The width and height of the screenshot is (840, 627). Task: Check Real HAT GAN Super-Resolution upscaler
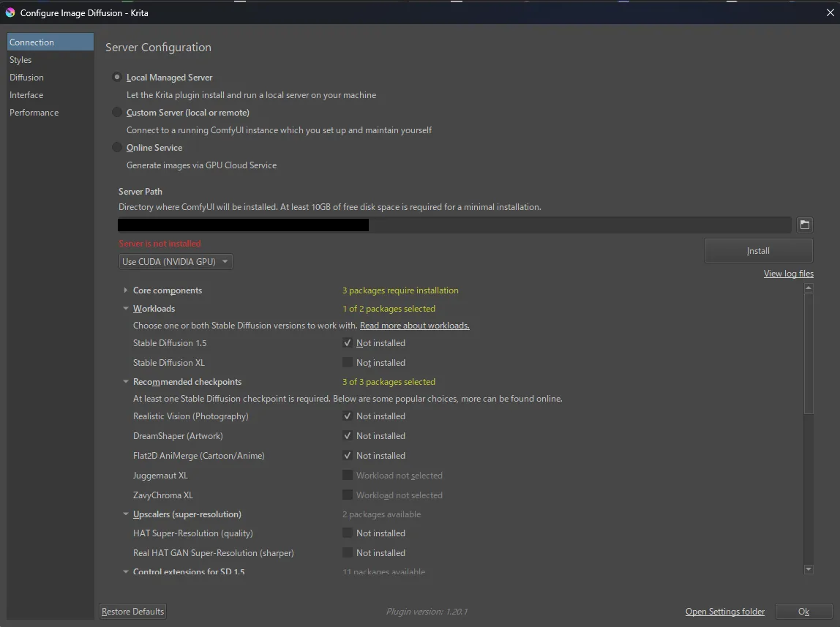tap(347, 553)
